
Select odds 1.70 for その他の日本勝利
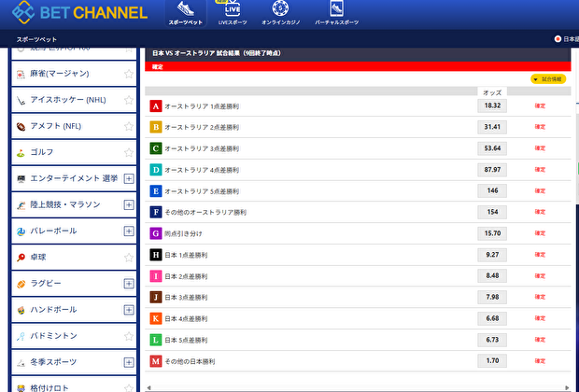492,360
